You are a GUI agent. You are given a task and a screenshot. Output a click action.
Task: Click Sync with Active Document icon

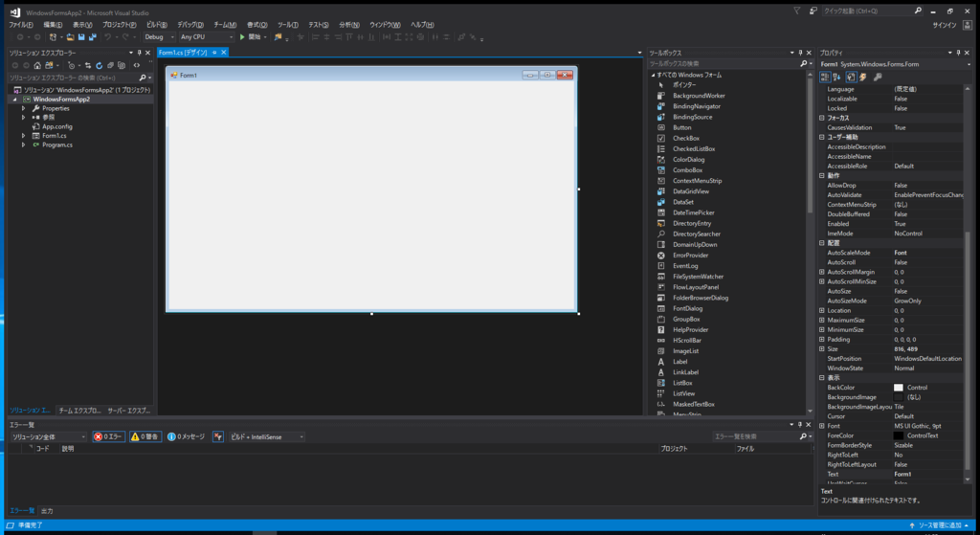88,66
